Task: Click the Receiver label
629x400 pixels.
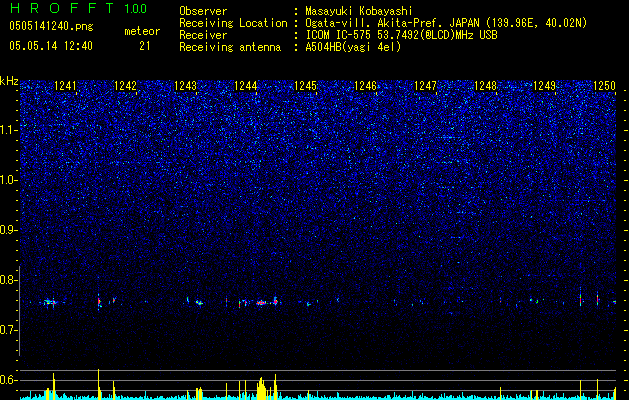Action: 203,35
